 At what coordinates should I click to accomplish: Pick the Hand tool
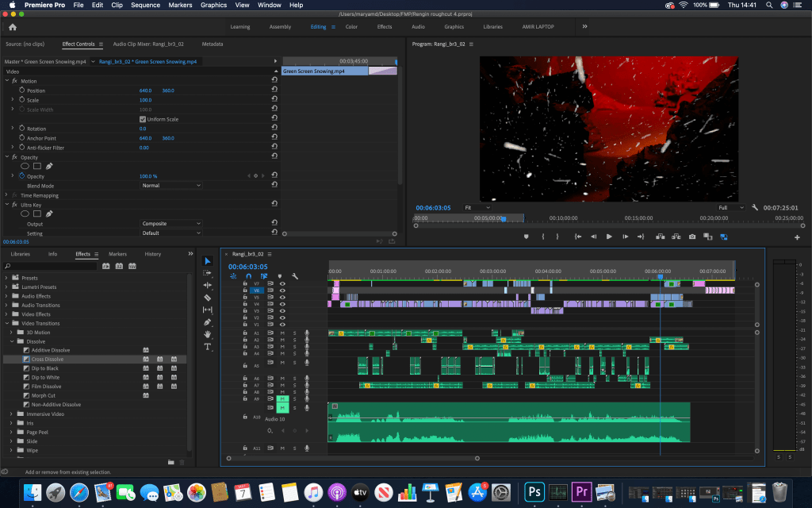(x=208, y=334)
